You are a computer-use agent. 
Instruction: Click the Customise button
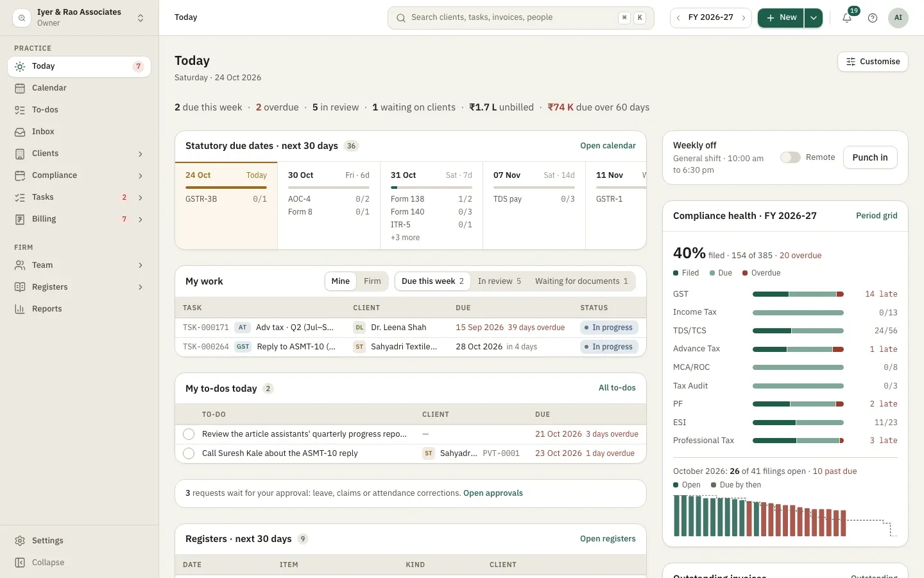click(873, 62)
